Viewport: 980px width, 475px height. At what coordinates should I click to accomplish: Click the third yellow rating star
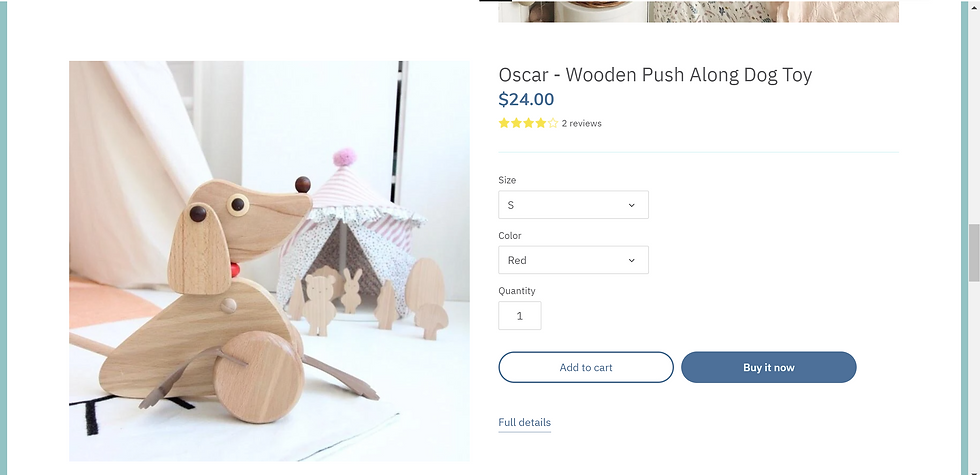click(x=528, y=123)
